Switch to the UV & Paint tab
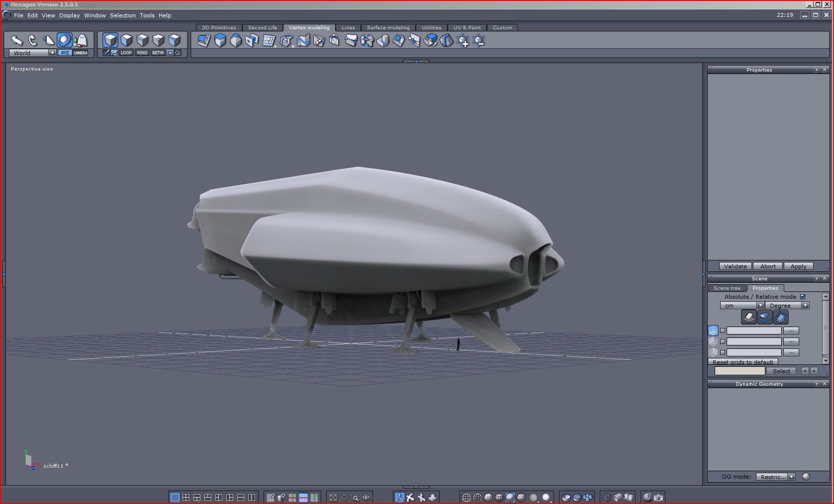The image size is (834, 504). point(467,28)
